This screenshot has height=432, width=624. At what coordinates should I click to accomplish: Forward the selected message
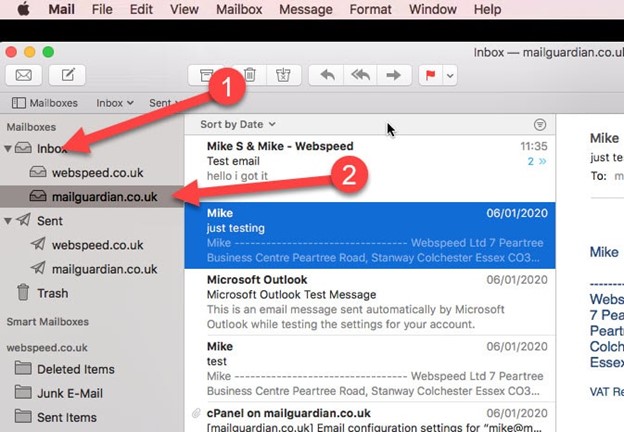394,75
